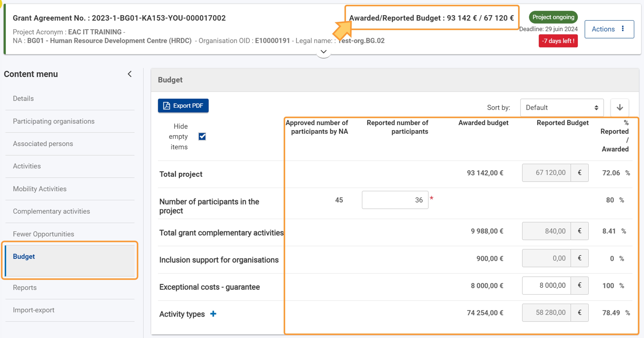Click Inclusion support awarded 900,00 €

coord(490,258)
